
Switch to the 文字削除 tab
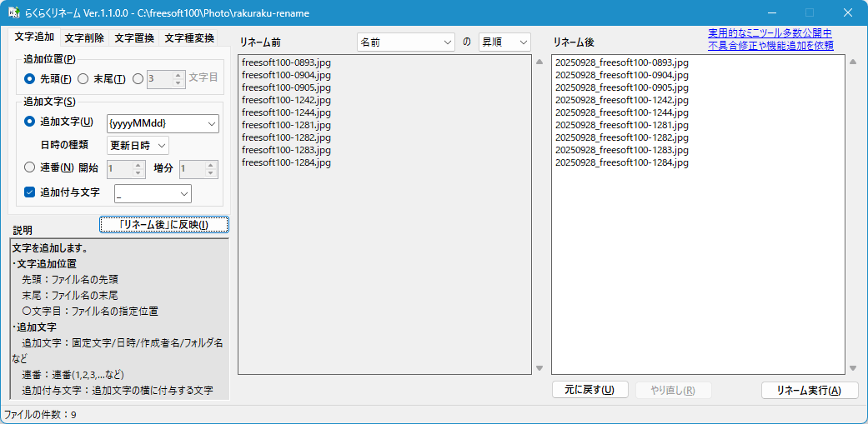point(84,38)
